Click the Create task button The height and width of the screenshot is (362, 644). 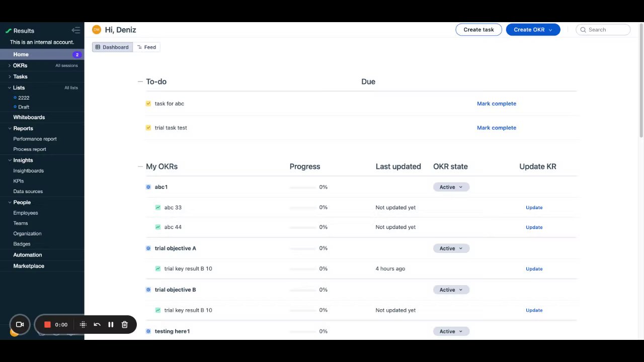point(478,30)
